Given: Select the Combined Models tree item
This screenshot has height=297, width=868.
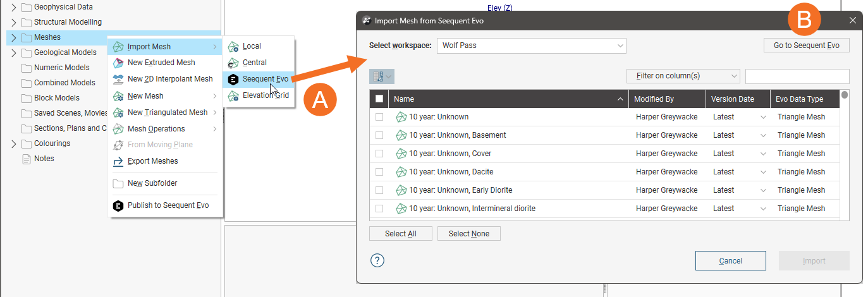Looking at the screenshot, I should click(x=64, y=83).
